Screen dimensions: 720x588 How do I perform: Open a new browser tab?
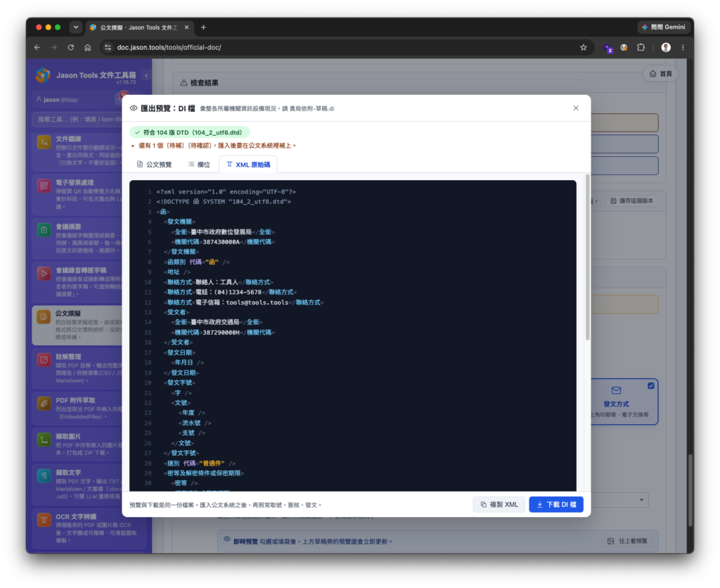(203, 27)
